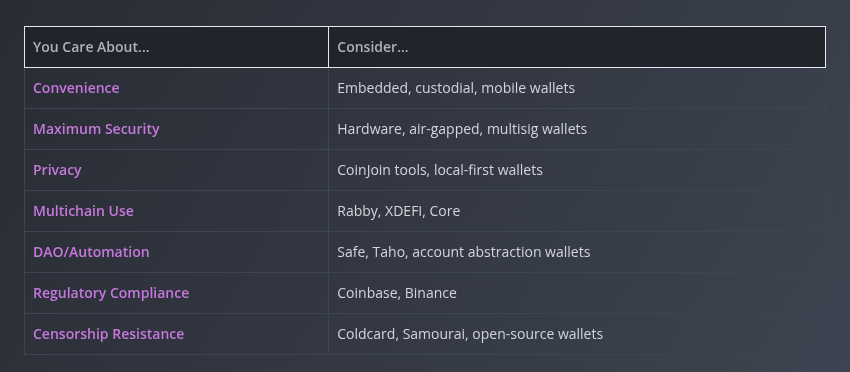Click the Multichain Use label
The height and width of the screenshot is (372, 850).
pyautogui.click(x=83, y=211)
